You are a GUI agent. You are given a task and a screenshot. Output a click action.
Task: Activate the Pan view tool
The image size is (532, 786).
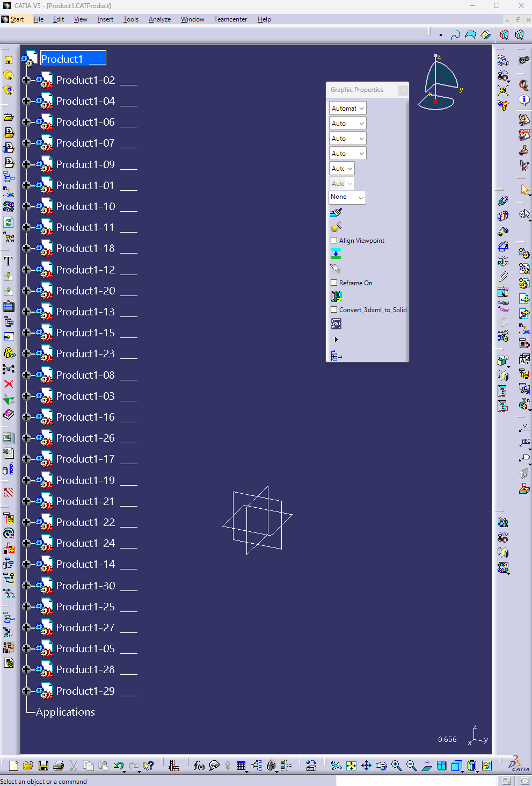pyautogui.click(x=366, y=766)
